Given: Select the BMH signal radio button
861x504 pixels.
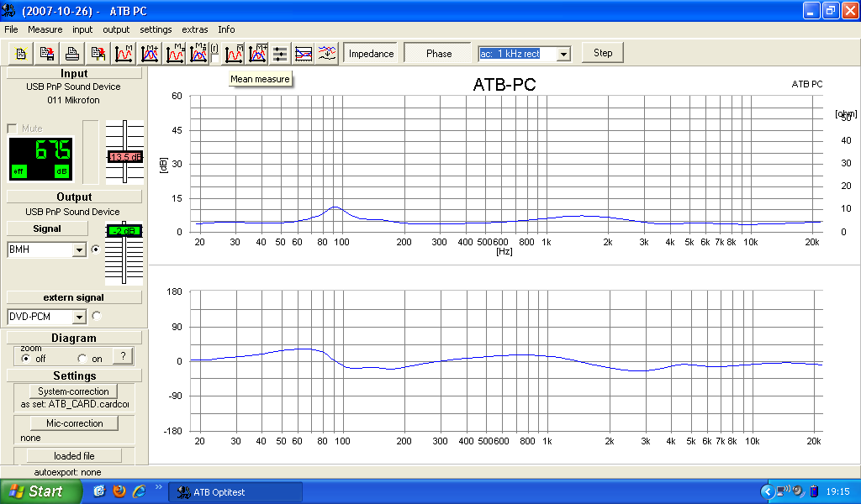Looking at the screenshot, I should click(96, 249).
